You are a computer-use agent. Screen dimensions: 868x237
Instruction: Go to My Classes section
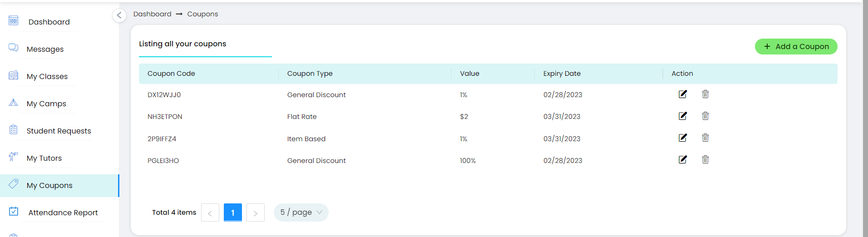click(x=47, y=76)
